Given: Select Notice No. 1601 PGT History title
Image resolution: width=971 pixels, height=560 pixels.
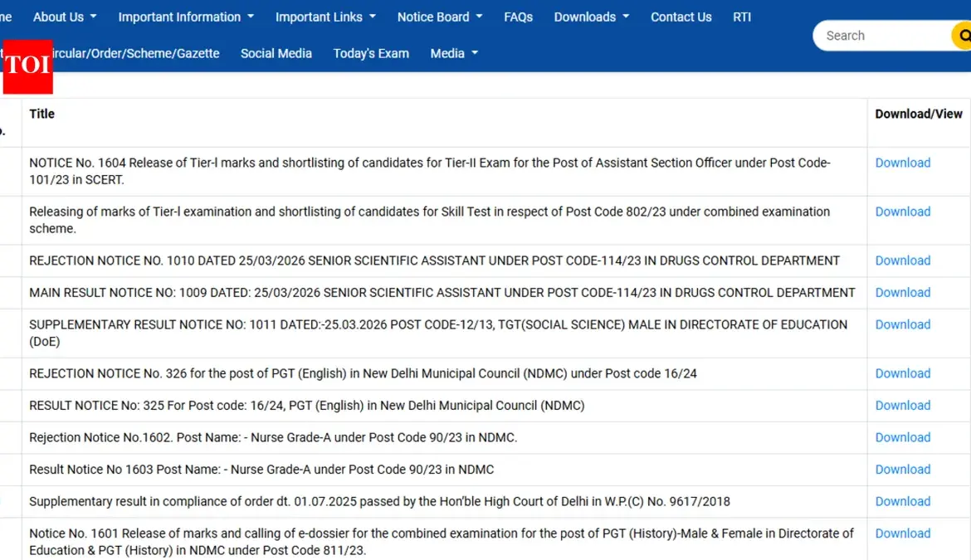Looking at the screenshot, I should coord(442,542).
